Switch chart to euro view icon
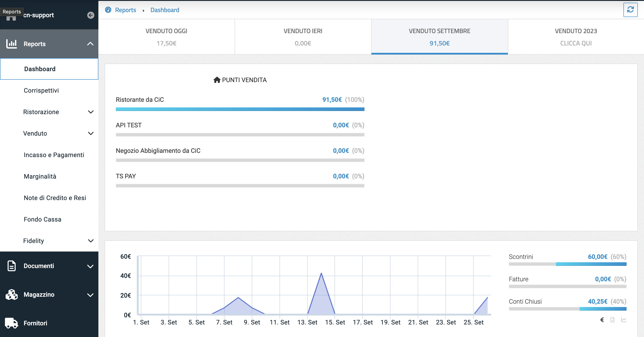 [x=602, y=320]
